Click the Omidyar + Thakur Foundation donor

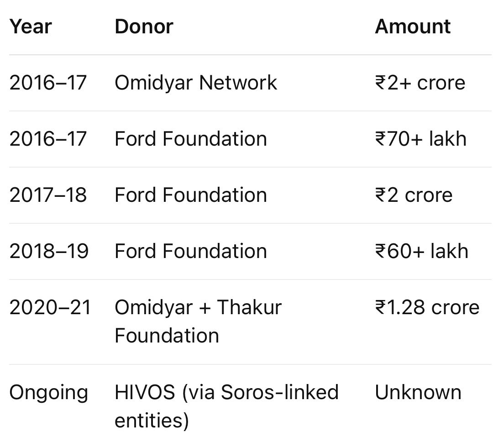[198, 322]
